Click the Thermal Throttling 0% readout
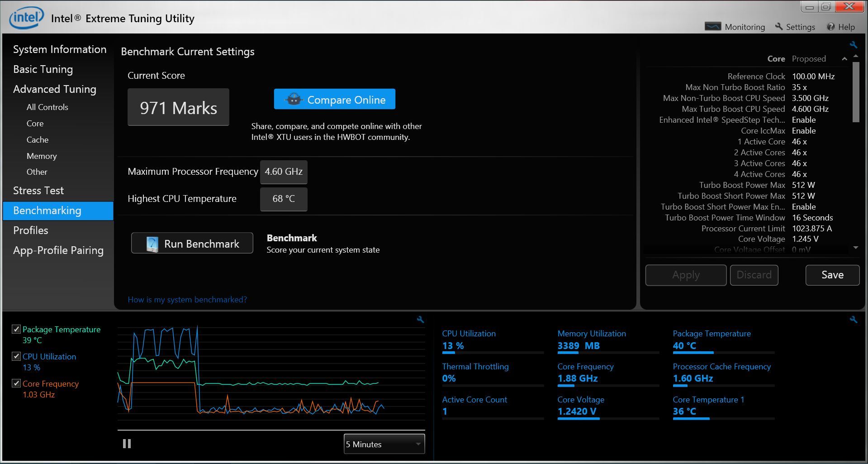This screenshot has height=464, width=868. click(x=449, y=378)
